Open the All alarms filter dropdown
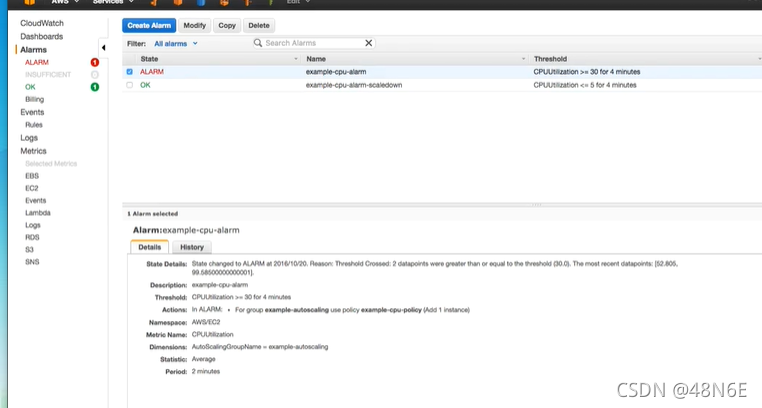This screenshot has height=408, width=762. (x=176, y=44)
